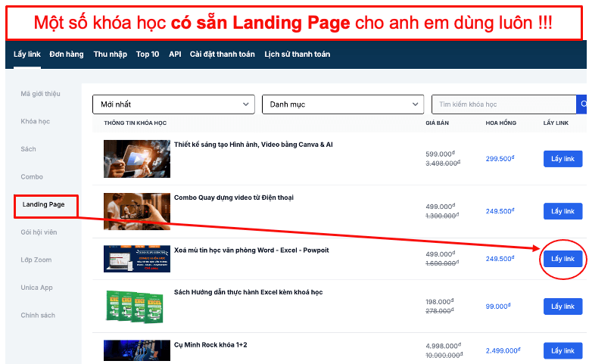The image size is (589, 364).
Task: Select Combo in sidebar
Action: [32, 176]
